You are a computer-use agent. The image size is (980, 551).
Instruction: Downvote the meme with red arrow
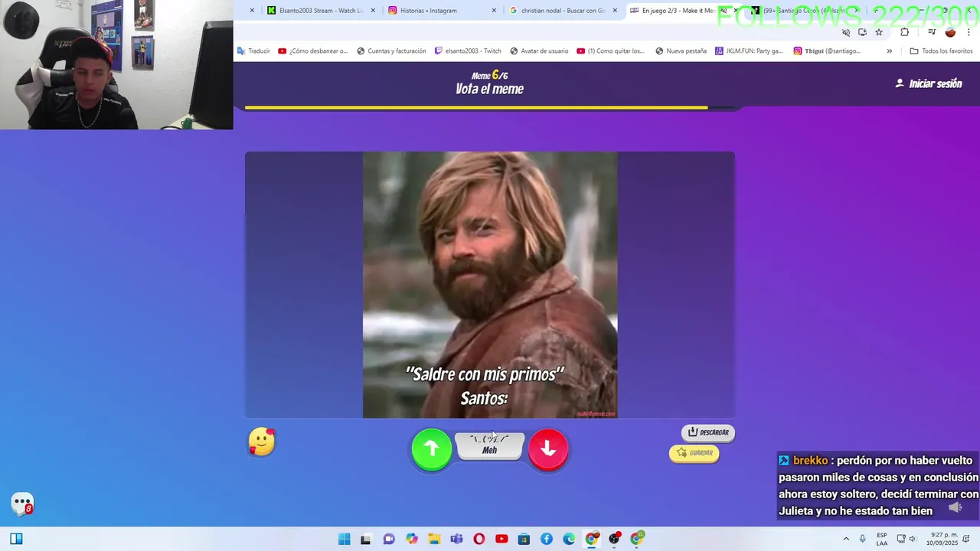click(x=548, y=449)
